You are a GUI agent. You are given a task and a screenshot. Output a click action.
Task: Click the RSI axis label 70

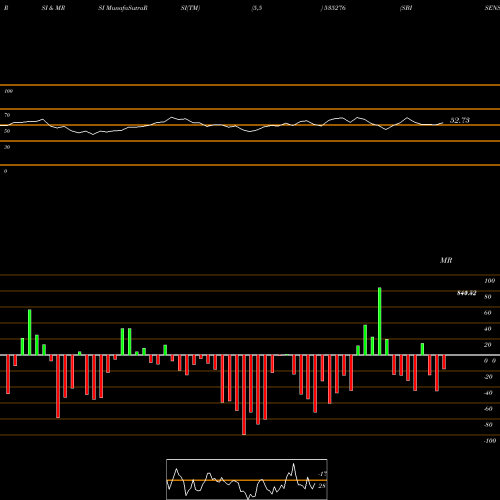coord(7,115)
